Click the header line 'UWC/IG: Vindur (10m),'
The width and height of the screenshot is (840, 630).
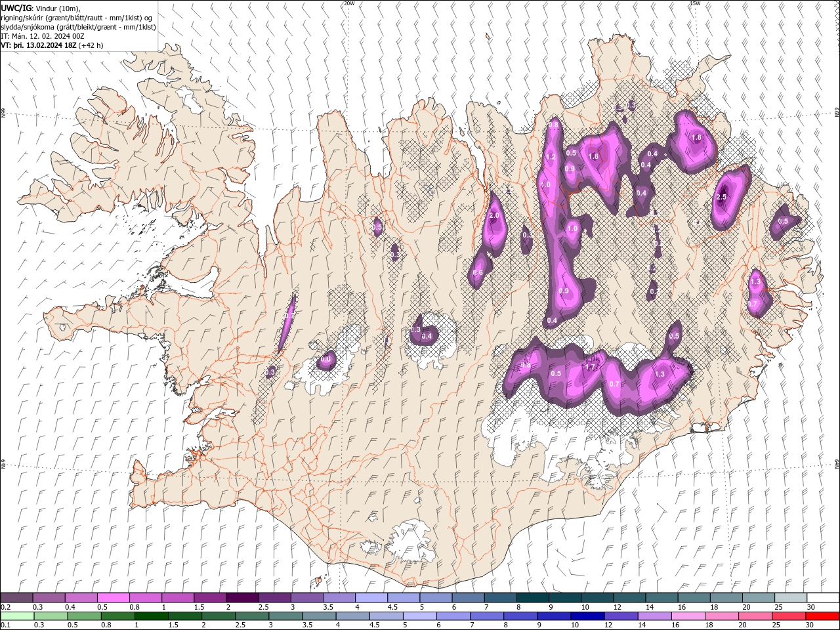tap(41, 8)
